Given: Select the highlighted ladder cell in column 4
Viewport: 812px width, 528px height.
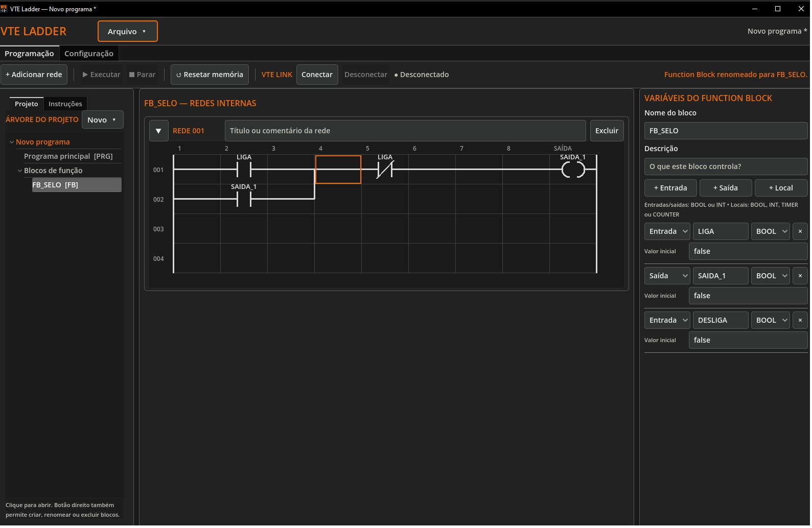Looking at the screenshot, I should pyautogui.click(x=338, y=170).
